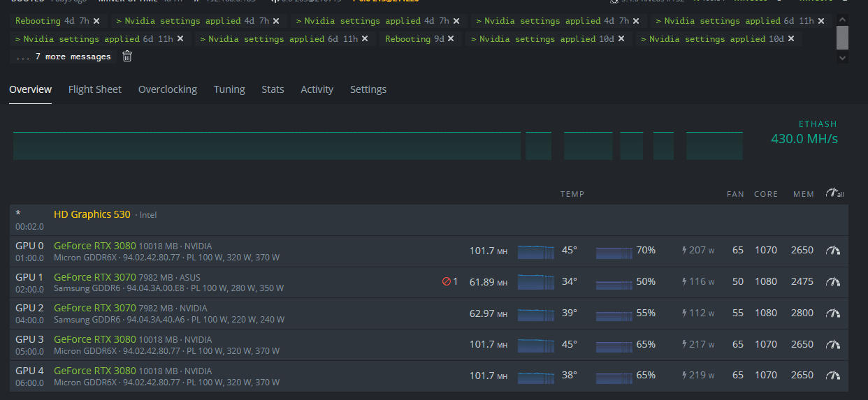The image size is (868, 400).
Task: Open tuning speedometer icon for GPU 4
Action: [x=832, y=375]
